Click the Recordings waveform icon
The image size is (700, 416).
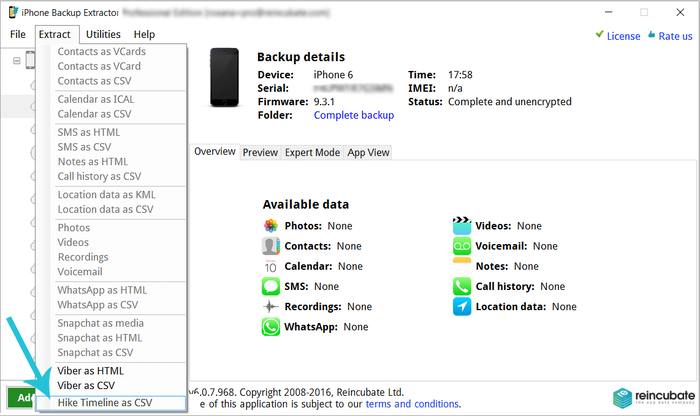tap(271, 307)
